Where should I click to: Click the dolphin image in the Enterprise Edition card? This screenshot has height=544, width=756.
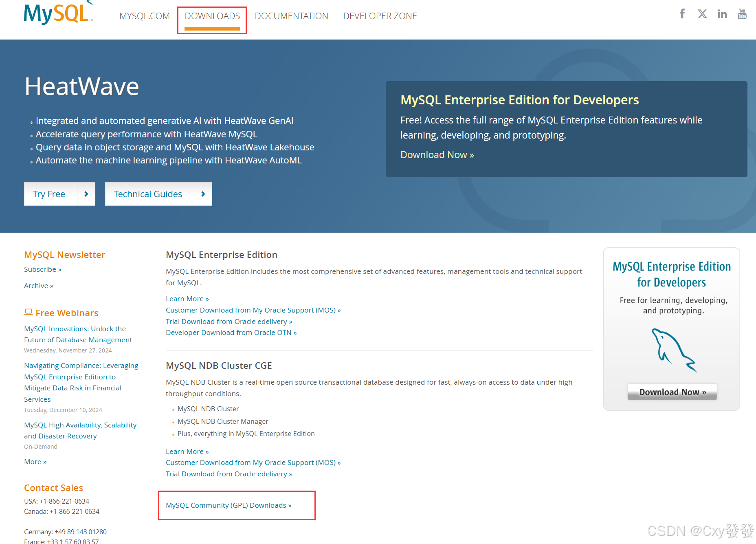pos(674,350)
